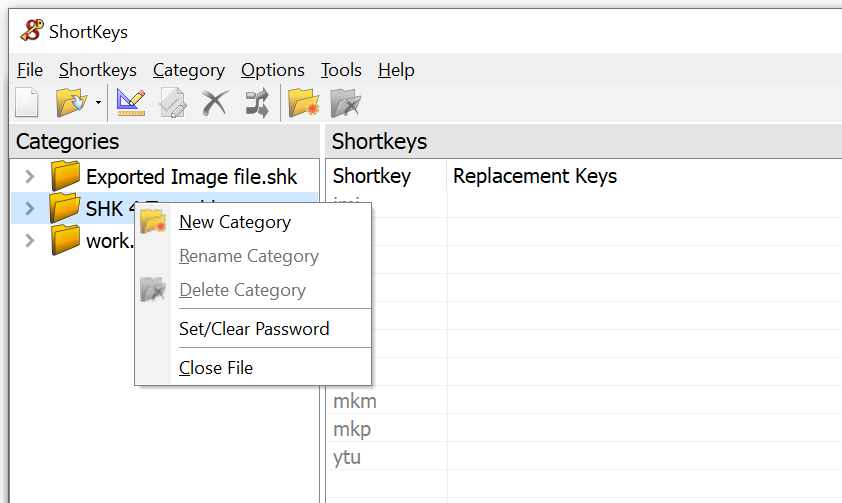Viewport: 842px width, 503px height.
Task: Expand the SHK category tree node
Action: pos(29,209)
